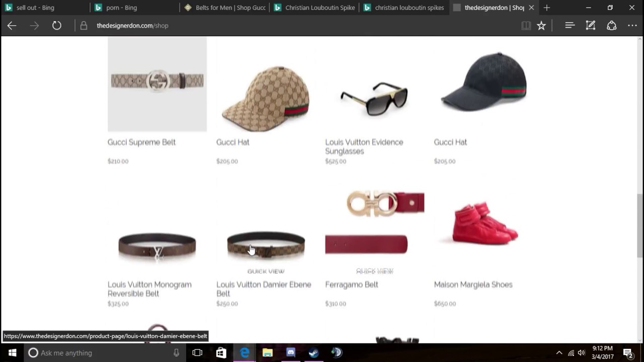Open tan Gucci Hat product image
The height and width of the screenshot is (362, 644).
(x=266, y=98)
